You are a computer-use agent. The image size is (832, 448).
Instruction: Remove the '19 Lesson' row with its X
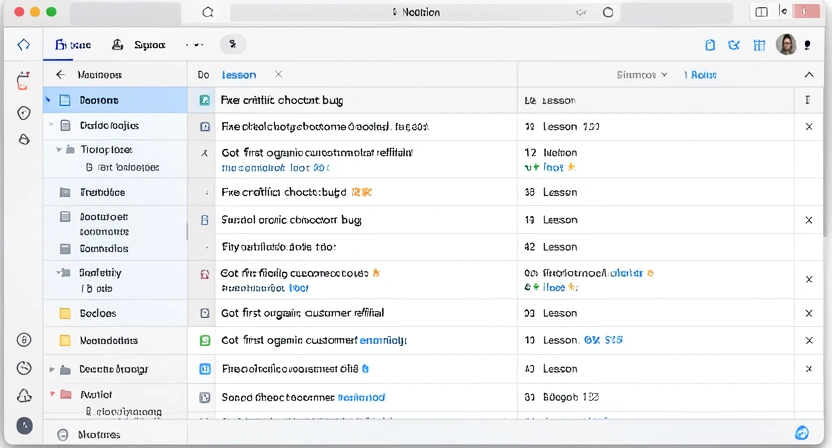(x=809, y=220)
